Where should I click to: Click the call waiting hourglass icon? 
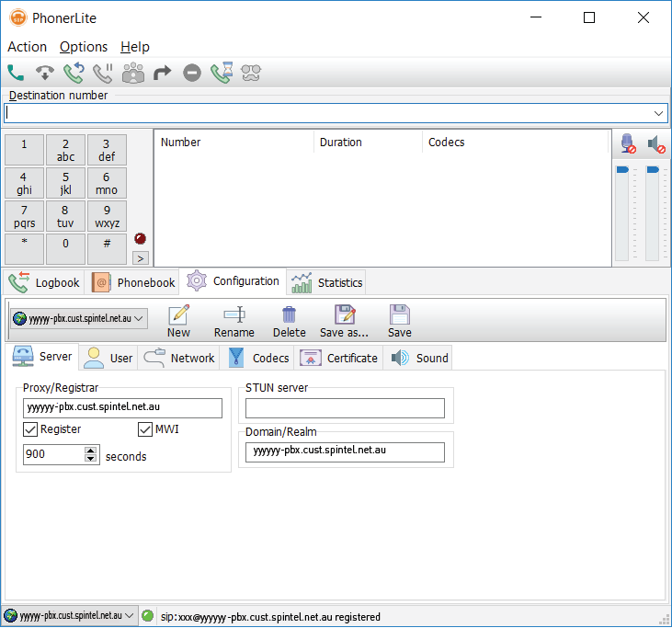coord(222,73)
